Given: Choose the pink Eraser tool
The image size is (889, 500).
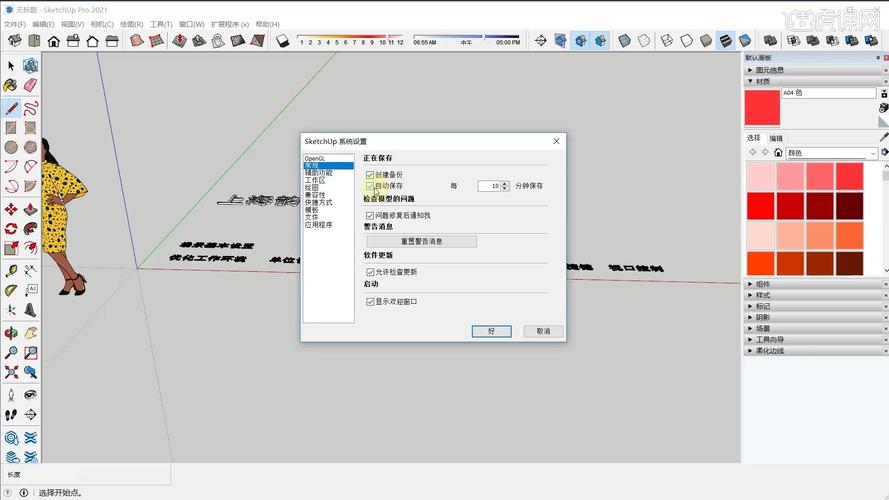Looking at the screenshot, I should (30, 85).
